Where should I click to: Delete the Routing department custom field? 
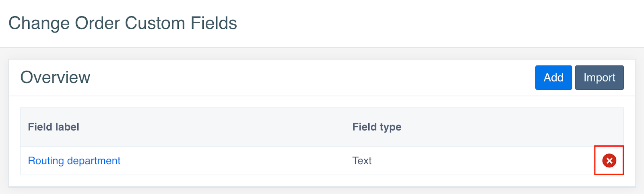[609, 161]
